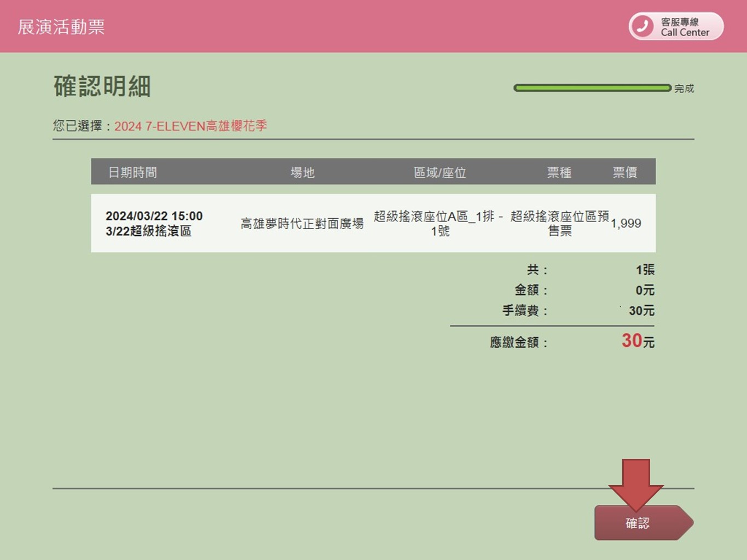747x560 pixels.
Task: Click the 場地 column header
Action: tap(302, 172)
